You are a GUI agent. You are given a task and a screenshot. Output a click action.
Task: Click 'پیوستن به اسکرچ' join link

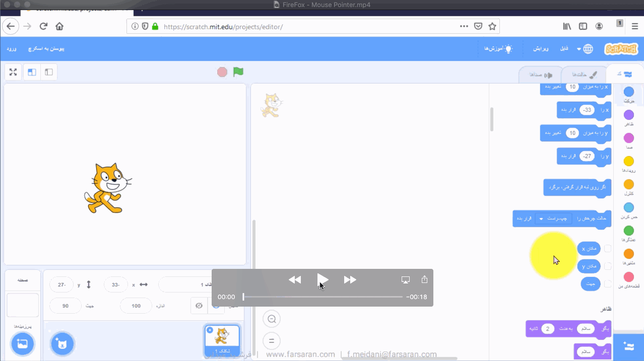[46, 49]
